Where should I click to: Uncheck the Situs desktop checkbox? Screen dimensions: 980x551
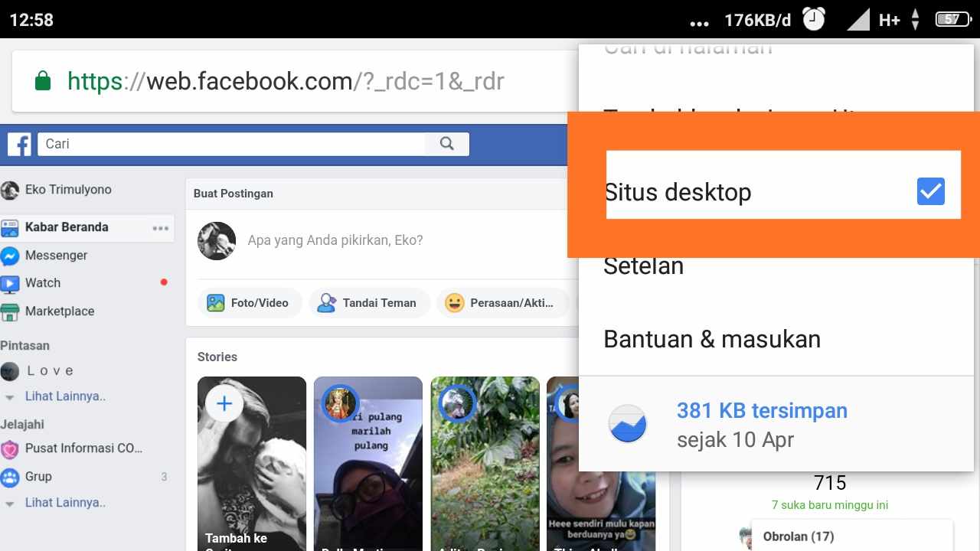[931, 192]
